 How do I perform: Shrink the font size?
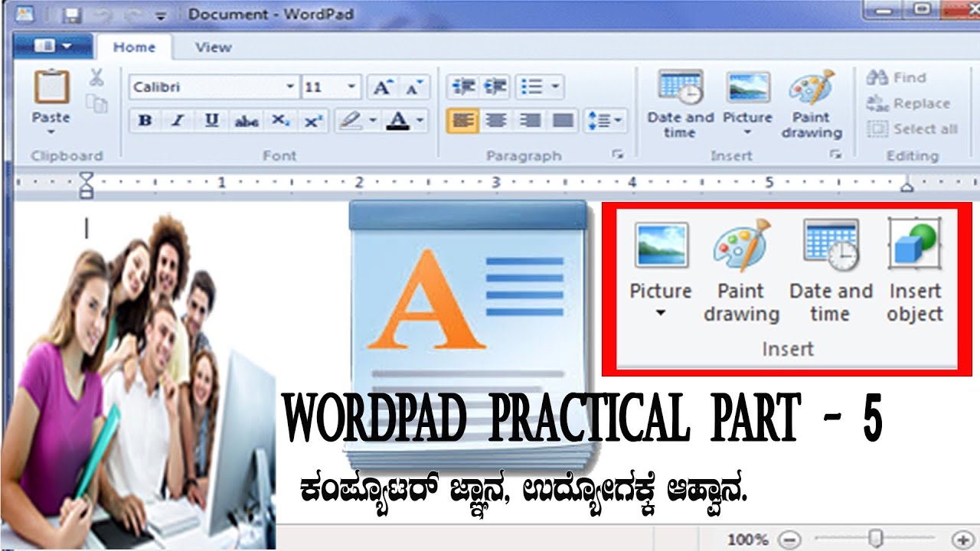pos(413,87)
